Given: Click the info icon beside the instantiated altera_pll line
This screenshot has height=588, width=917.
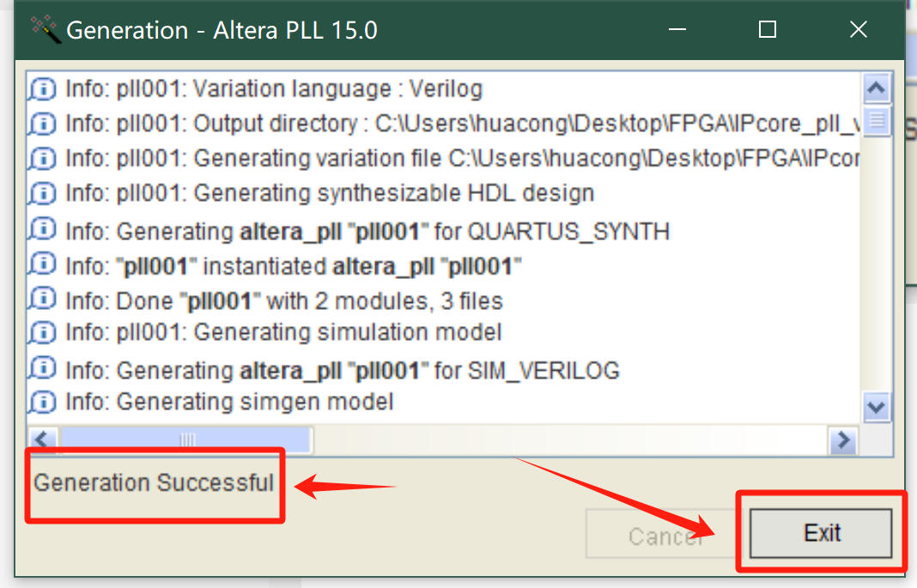Looking at the screenshot, I should pos(43,264).
